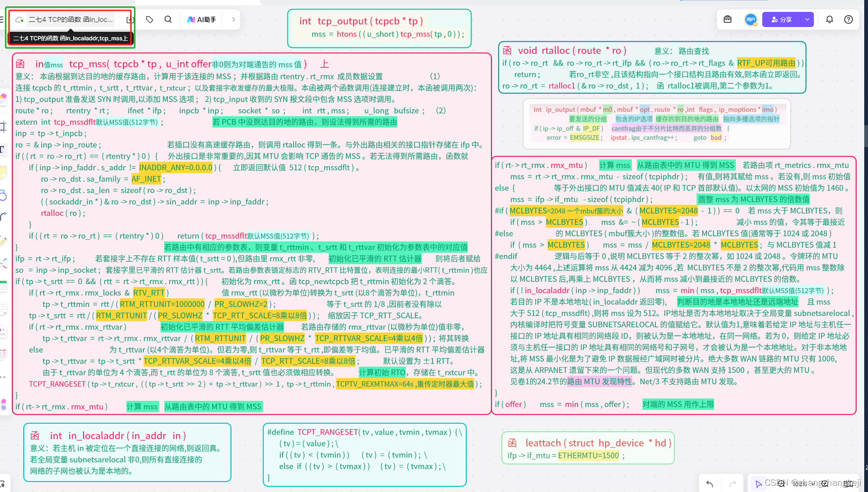Click the 'ETHERMTU=1500' highlight
The image size is (868, 492).
click(588, 455)
